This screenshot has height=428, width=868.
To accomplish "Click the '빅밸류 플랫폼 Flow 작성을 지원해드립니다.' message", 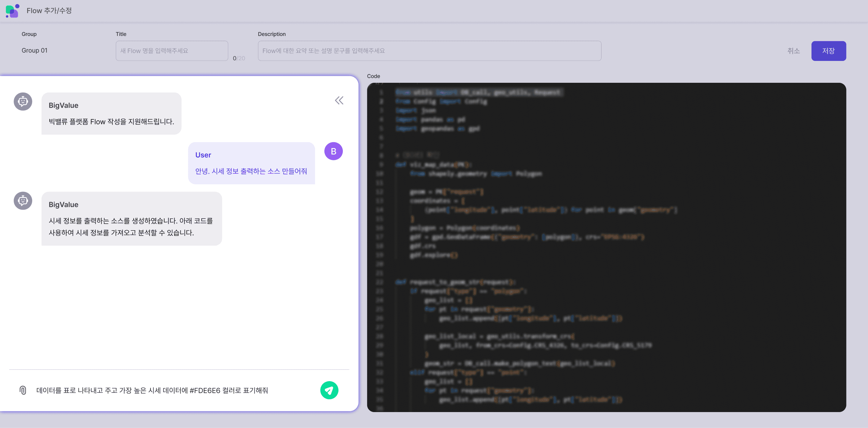I will pos(111,122).
